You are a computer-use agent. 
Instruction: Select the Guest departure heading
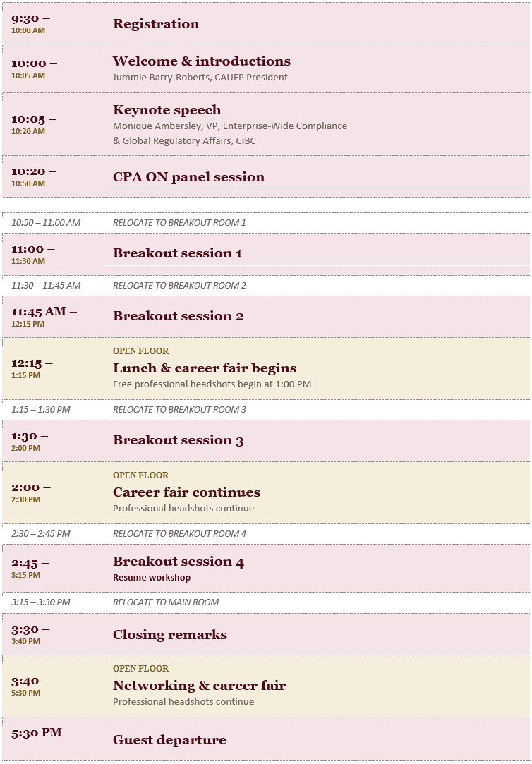pyautogui.click(x=169, y=739)
